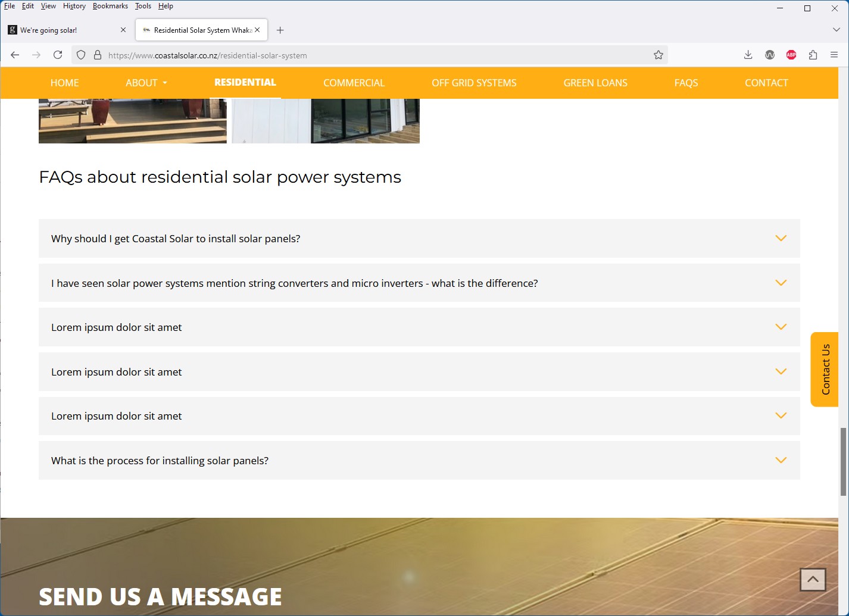Open the Firefox hamburger application menu
Viewport: 849px width, 616px height.
pos(834,55)
